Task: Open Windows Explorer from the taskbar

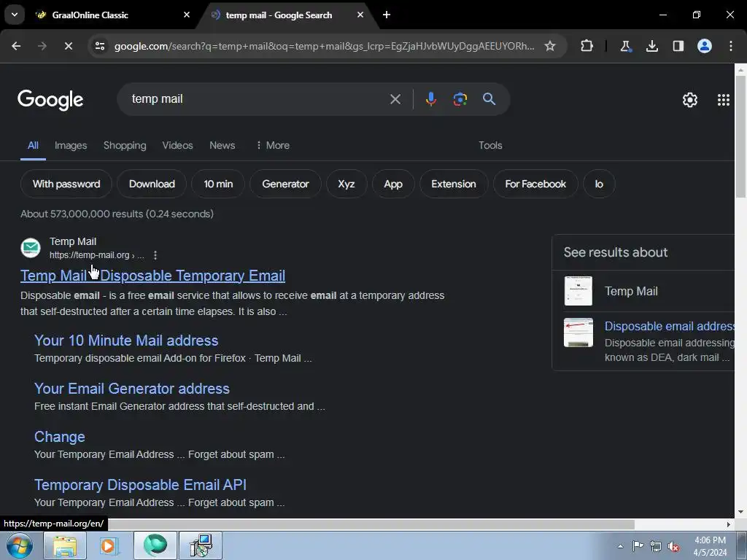Action: click(65, 545)
